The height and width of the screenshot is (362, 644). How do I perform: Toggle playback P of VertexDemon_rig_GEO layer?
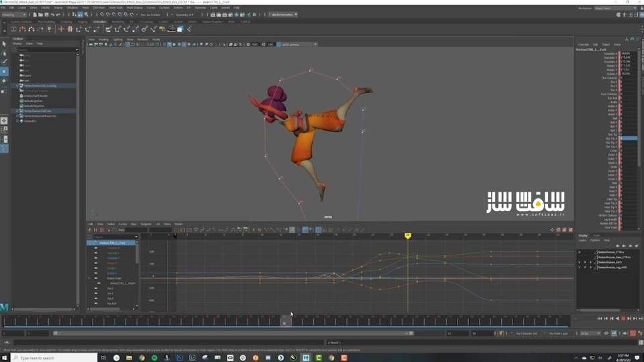click(585, 267)
